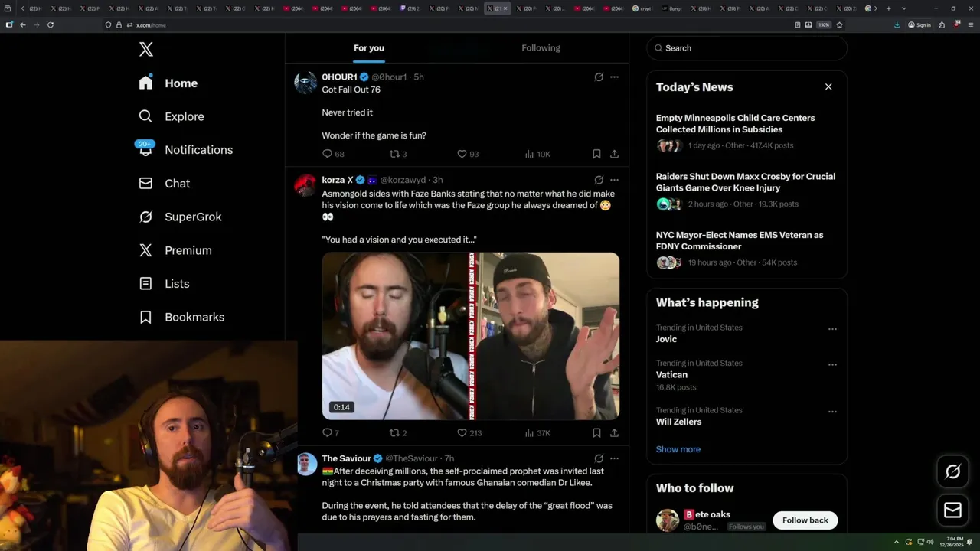
Task: Reset the 150% zoom level indicator
Action: (824, 25)
